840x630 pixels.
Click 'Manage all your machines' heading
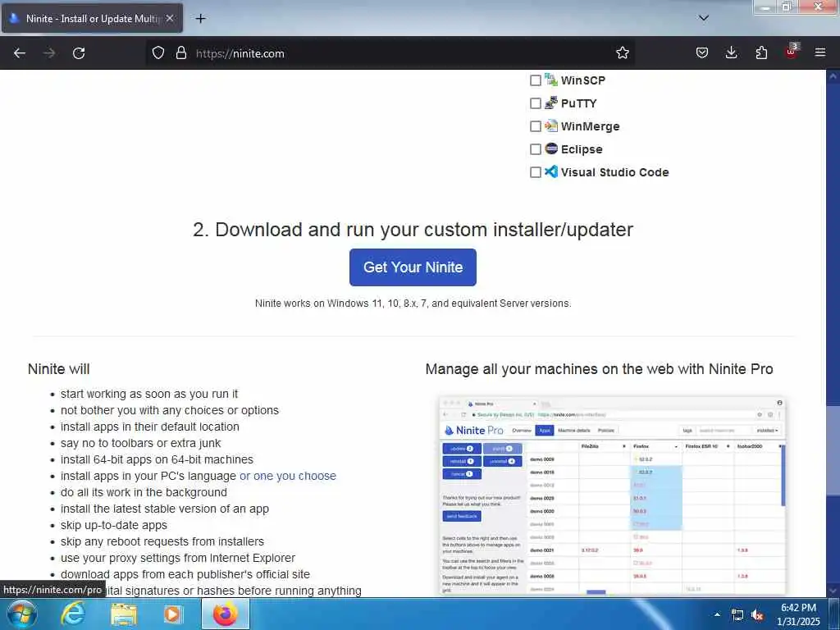click(599, 369)
